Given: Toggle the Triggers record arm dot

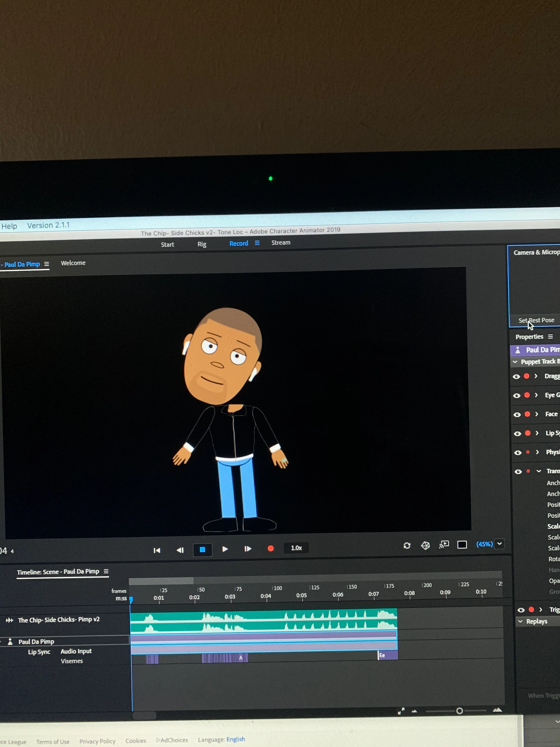Looking at the screenshot, I should click(531, 610).
